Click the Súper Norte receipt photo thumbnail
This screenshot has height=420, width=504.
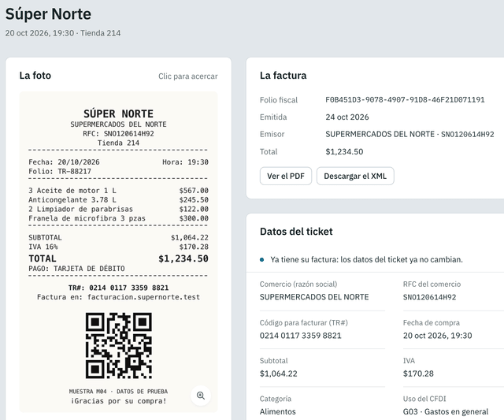(x=119, y=252)
